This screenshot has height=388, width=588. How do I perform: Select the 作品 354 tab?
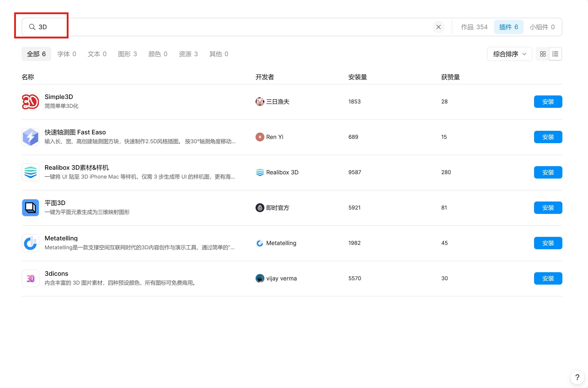[474, 27]
